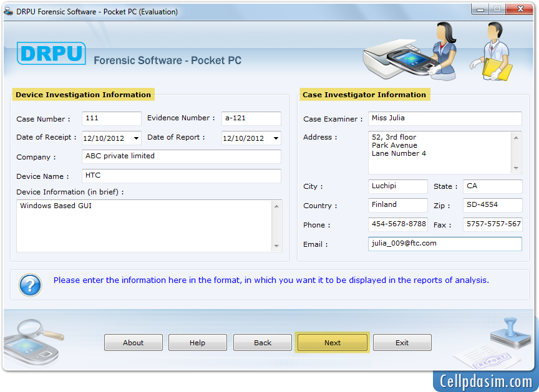Minimize the application window

[x=480, y=9]
